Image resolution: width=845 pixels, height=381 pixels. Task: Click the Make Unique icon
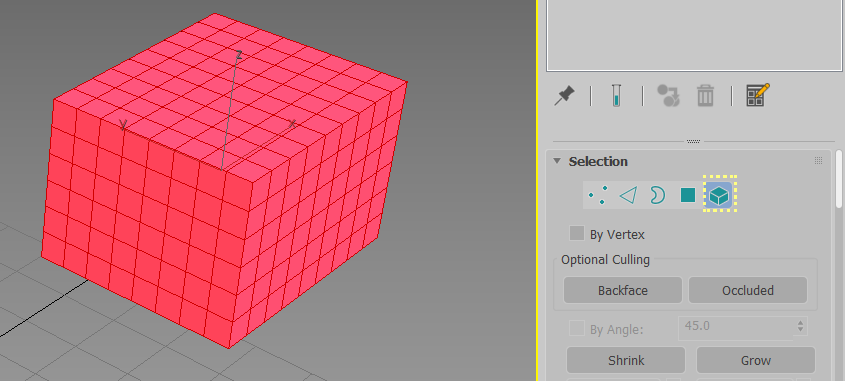pos(668,96)
